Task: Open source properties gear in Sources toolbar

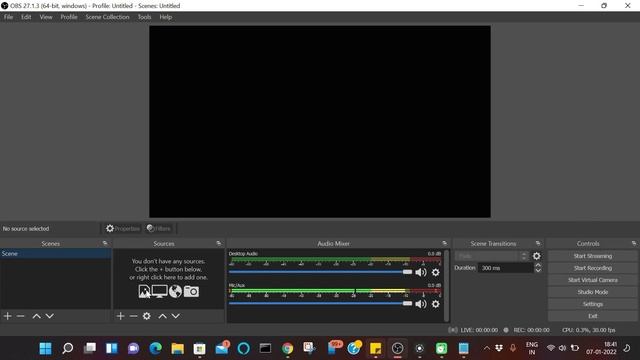Action: (147, 316)
